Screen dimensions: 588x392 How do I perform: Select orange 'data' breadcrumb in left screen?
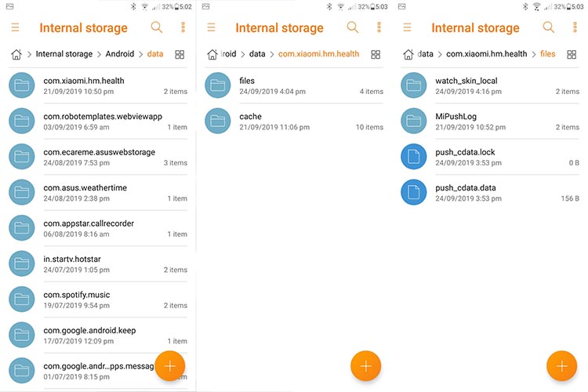coord(155,54)
